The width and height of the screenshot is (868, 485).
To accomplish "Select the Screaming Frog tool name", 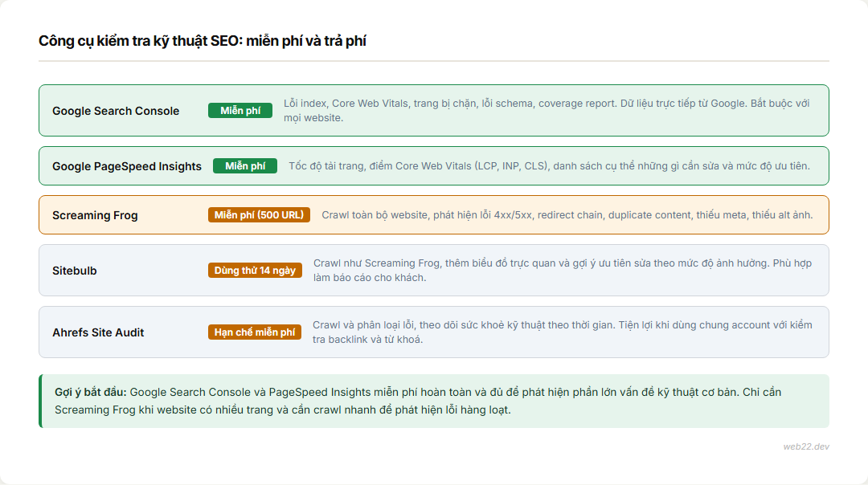I will pyautogui.click(x=95, y=215).
